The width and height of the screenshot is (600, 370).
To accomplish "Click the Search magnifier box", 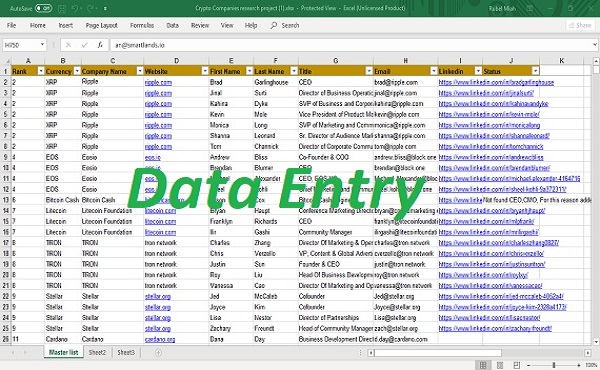I will (285, 25).
